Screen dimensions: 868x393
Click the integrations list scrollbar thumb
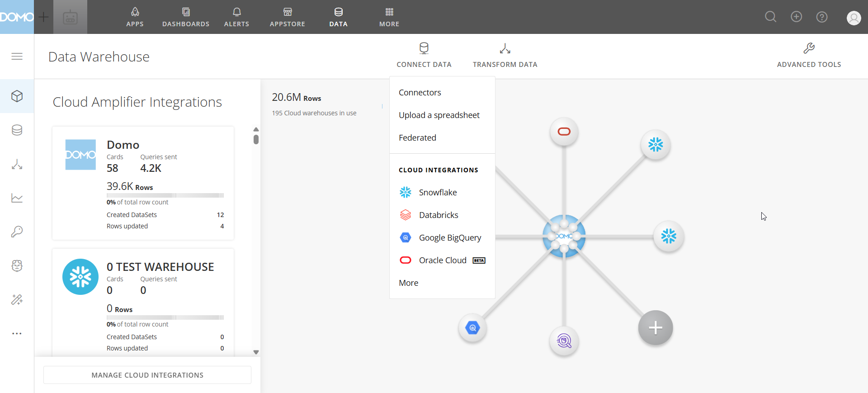[x=256, y=139]
